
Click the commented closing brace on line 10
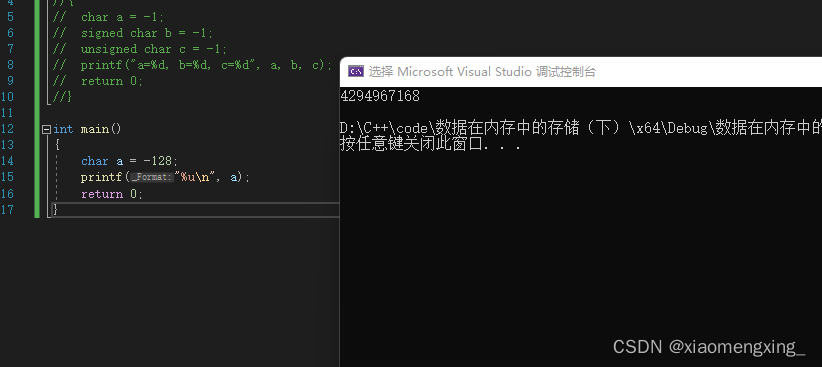pyautogui.click(x=62, y=97)
